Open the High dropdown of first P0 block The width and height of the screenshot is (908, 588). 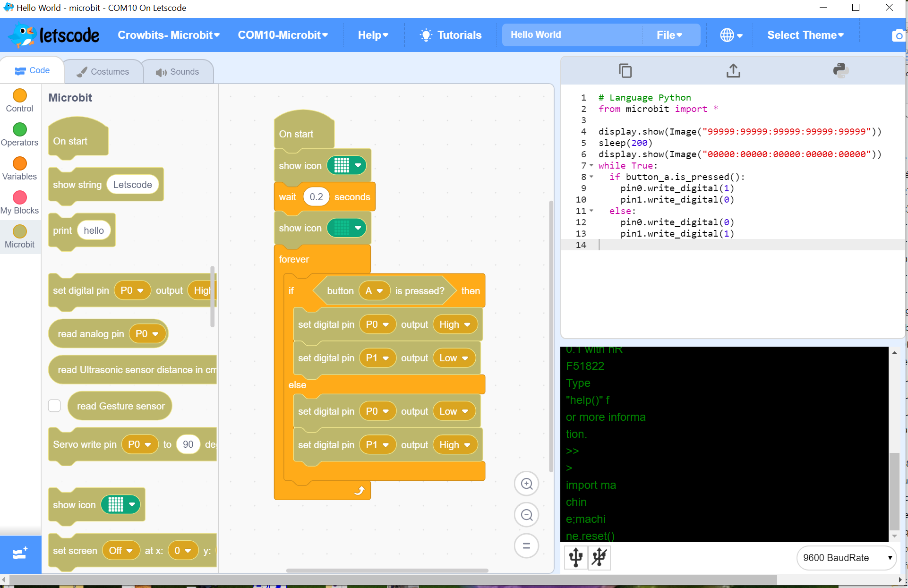(455, 324)
